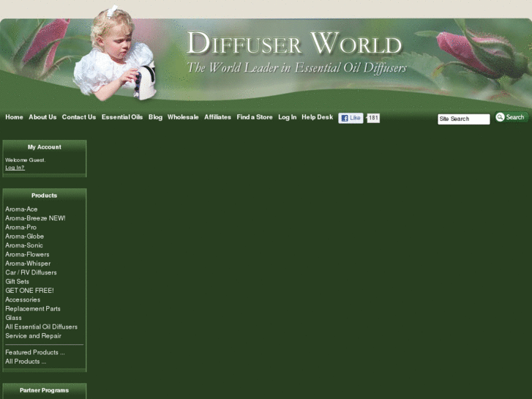This screenshot has width=532, height=399.
Task: Open Featured Products ... link
Action: coord(35,352)
